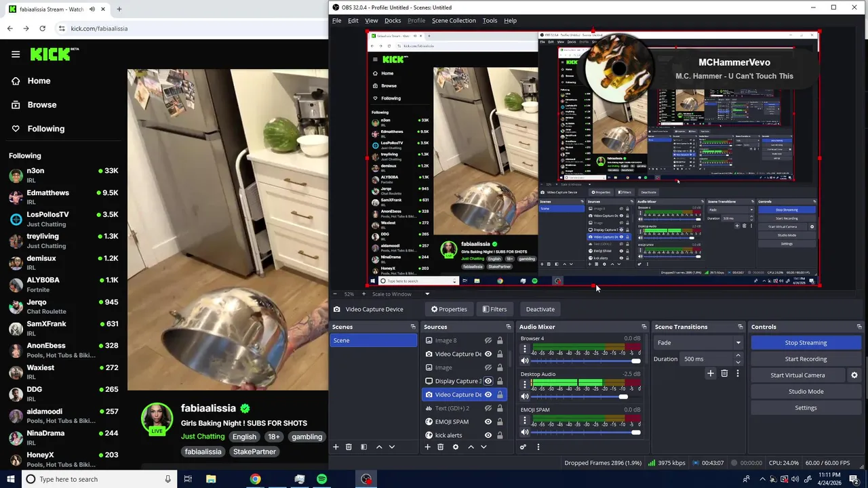Open the Desktop Audio options menu
The width and height of the screenshot is (868, 488).
pyautogui.click(x=524, y=385)
